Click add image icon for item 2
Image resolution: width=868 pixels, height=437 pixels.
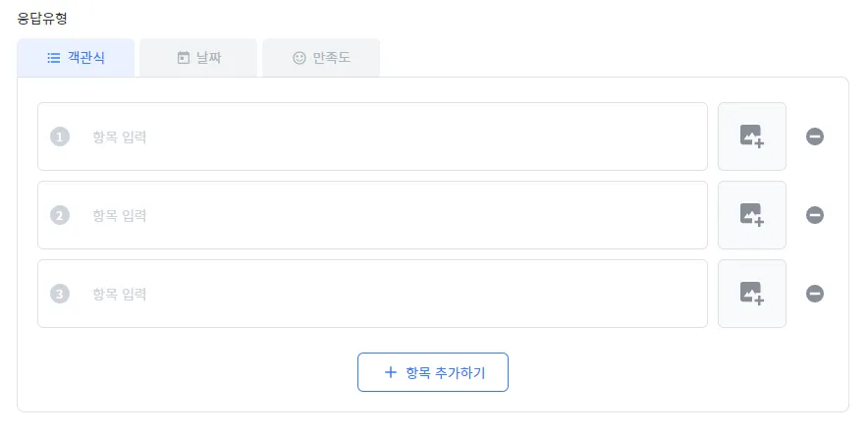coord(751,215)
